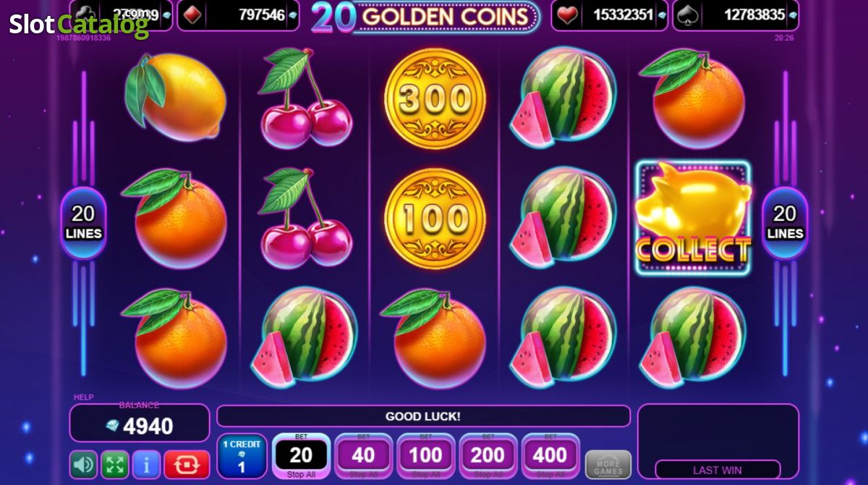Click the 100 golden coin symbol
The image size is (868, 485).
click(x=434, y=219)
